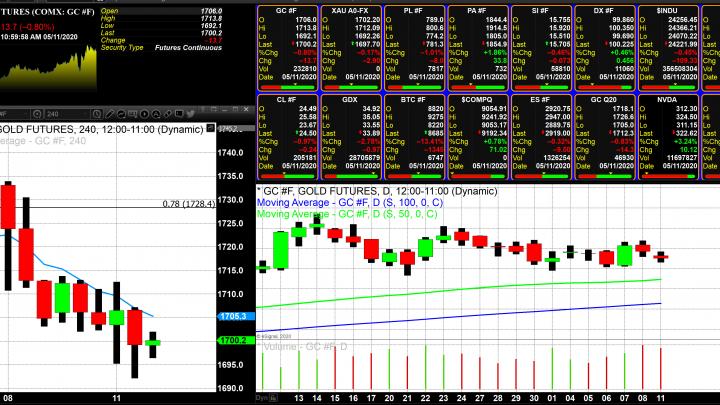Click the 1740.0 price axis label
The height and width of the screenshot is (405, 720).
[230, 153]
